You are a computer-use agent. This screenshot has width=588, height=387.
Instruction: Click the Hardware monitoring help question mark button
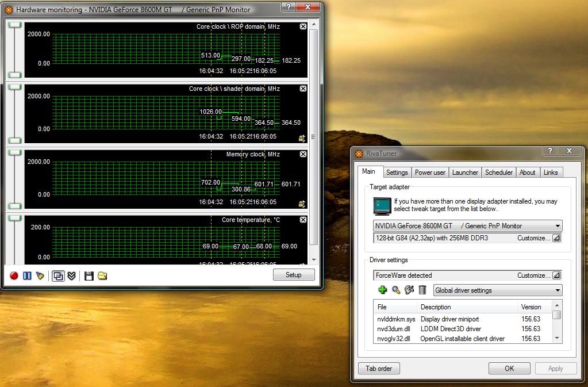288,7
